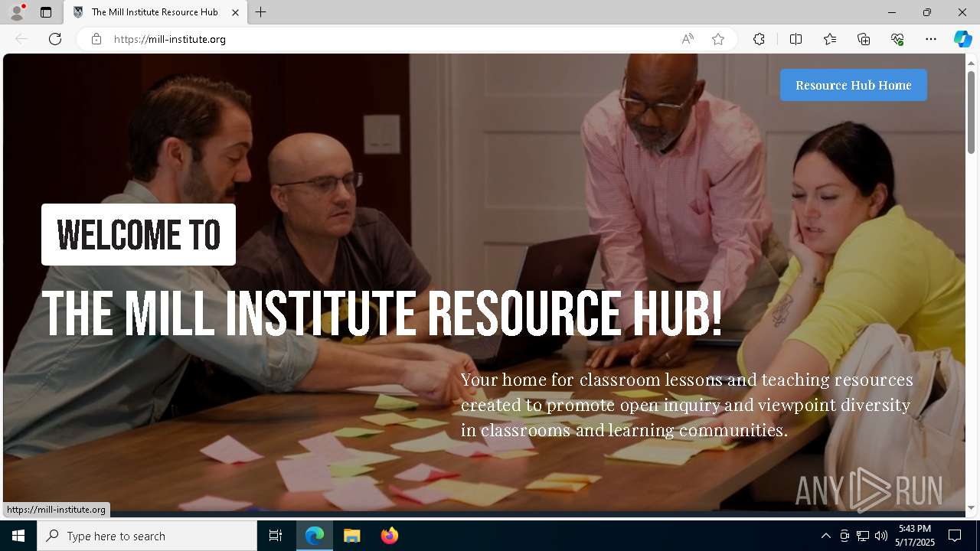980x551 pixels.
Task: Open the browser profile icon
Action: pyautogui.click(x=17, y=12)
